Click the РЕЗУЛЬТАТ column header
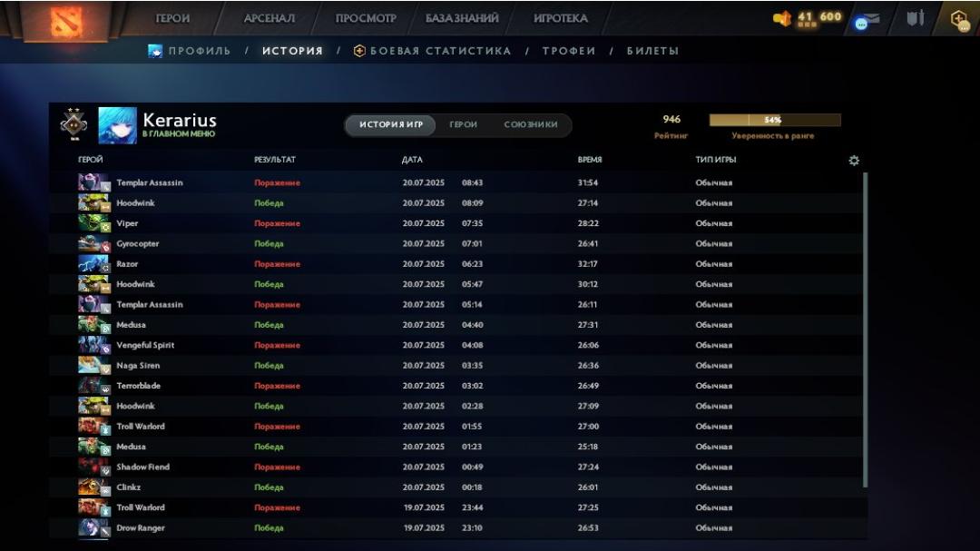The width and height of the screenshot is (980, 551). click(x=275, y=160)
